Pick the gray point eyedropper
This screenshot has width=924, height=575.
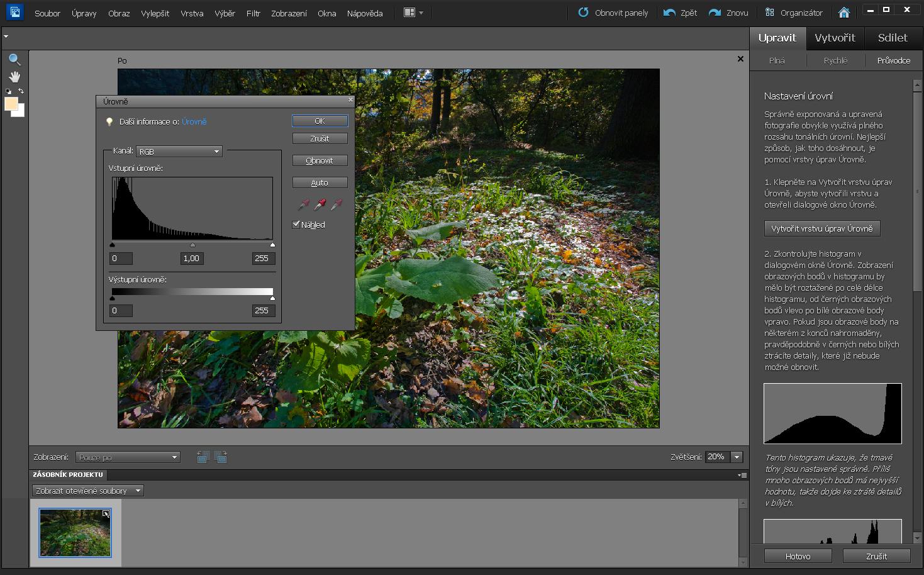[320, 204]
